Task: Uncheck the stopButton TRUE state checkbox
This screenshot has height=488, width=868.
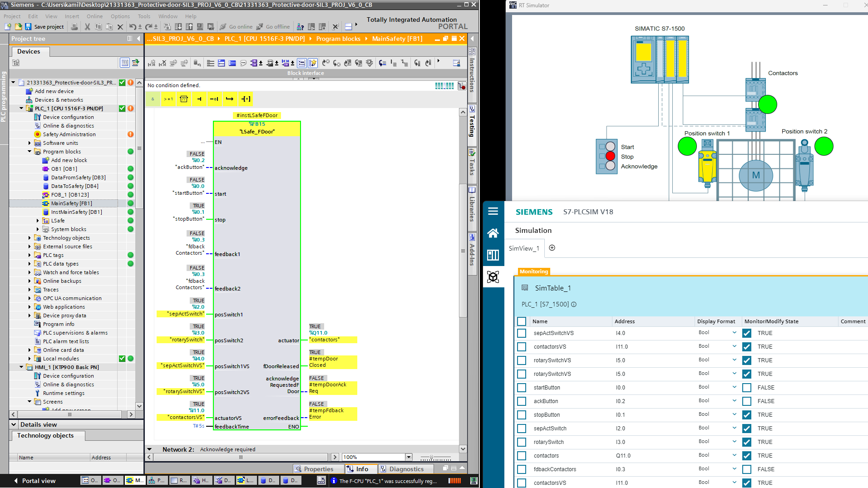Action: point(747,415)
